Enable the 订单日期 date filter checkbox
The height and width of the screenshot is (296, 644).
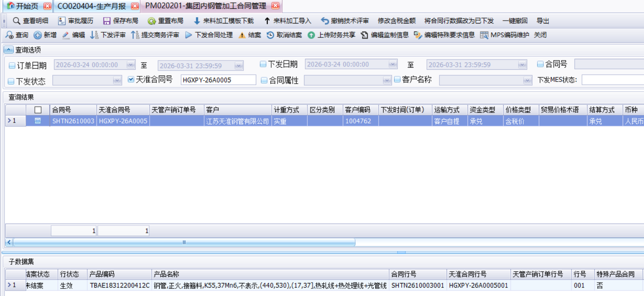(13, 64)
